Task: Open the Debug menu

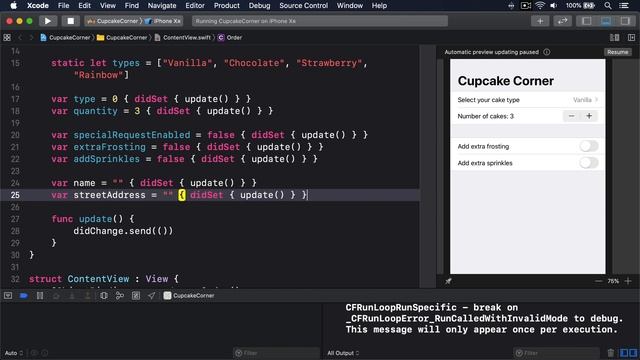Action: click(x=259, y=6)
